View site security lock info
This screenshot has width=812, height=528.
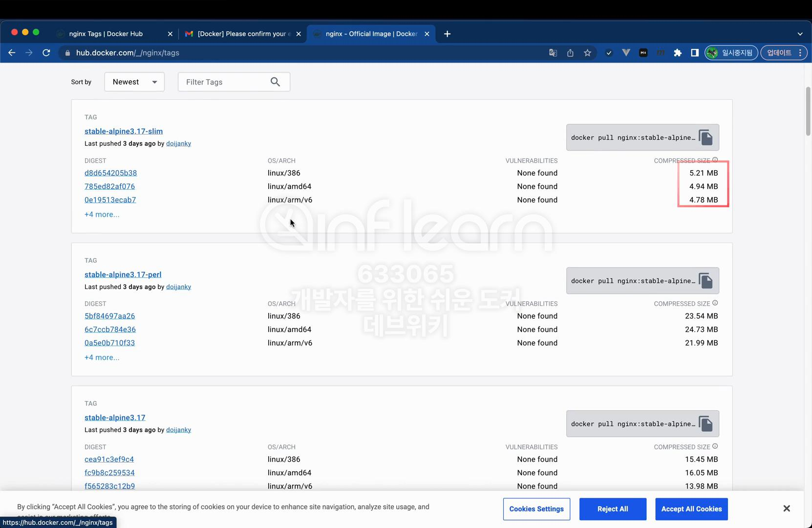point(67,53)
